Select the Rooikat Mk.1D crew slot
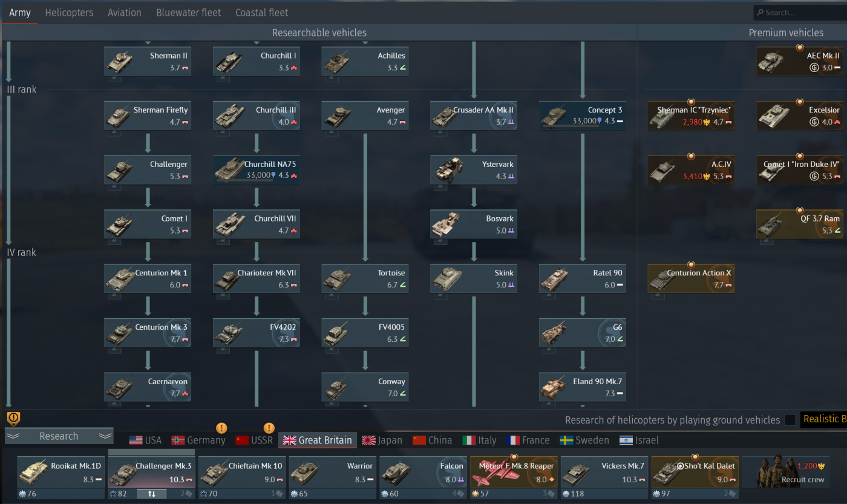Viewport: 847px width, 504px height. click(x=60, y=478)
